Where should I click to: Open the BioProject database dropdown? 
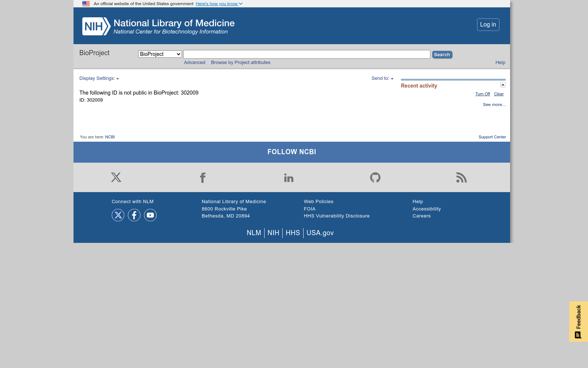point(160,54)
